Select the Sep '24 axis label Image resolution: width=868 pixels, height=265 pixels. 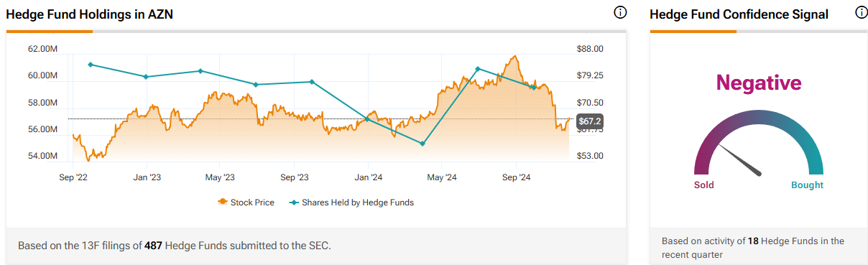click(516, 176)
